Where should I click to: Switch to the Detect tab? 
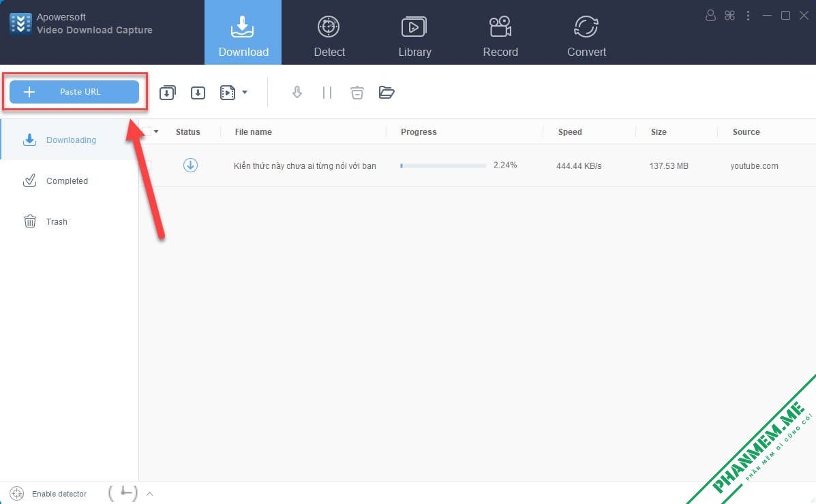click(x=329, y=36)
